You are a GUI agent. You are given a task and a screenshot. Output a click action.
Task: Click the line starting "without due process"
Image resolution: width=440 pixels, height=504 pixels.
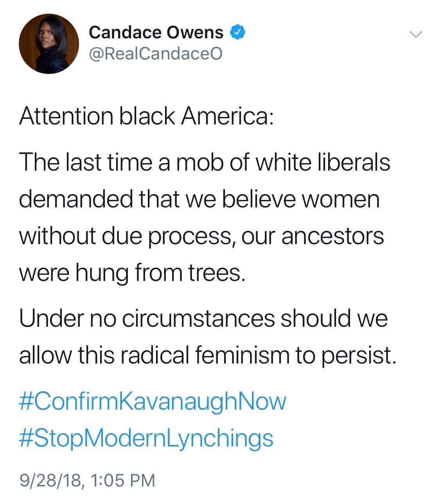(x=201, y=236)
